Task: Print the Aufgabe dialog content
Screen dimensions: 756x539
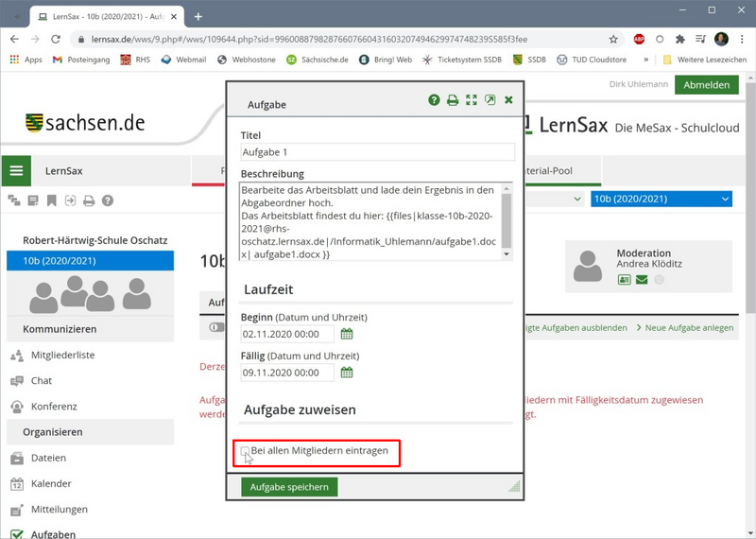Action: [x=453, y=100]
